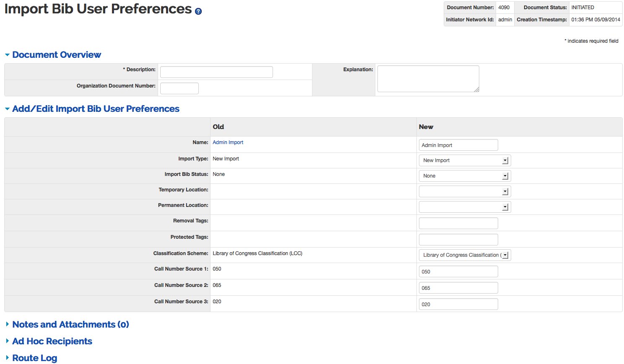Expand the Ad Hoc Recipients section
The width and height of the screenshot is (624, 364).
click(x=49, y=341)
